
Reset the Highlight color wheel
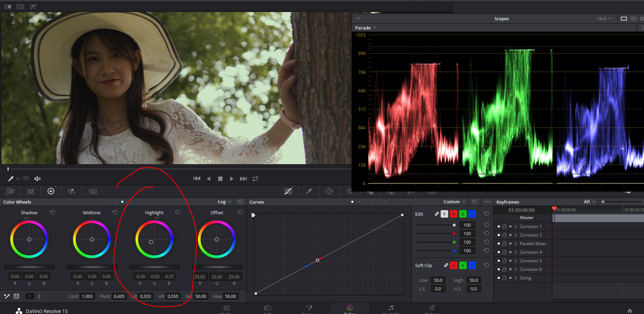pyautogui.click(x=178, y=213)
